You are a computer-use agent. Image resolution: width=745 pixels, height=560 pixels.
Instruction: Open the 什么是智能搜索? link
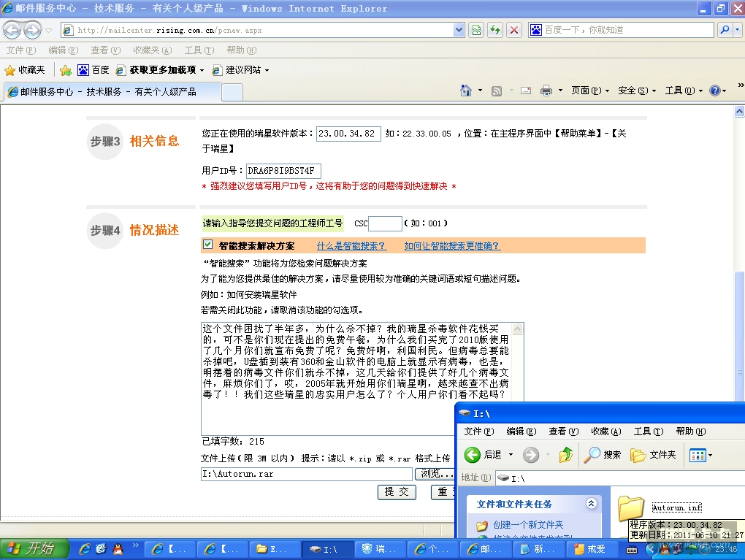(x=351, y=246)
